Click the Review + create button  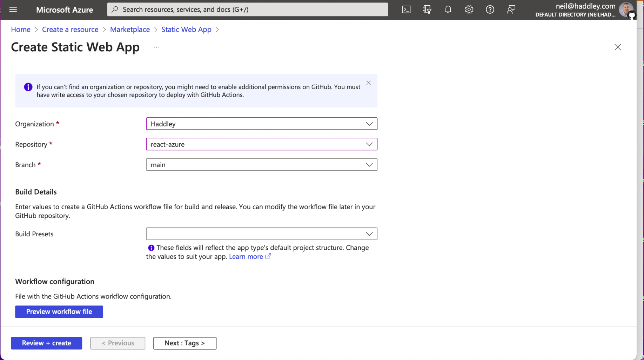47,343
